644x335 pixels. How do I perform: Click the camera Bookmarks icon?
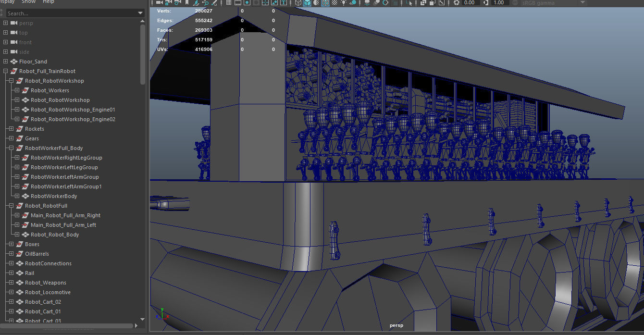[x=187, y=3]
